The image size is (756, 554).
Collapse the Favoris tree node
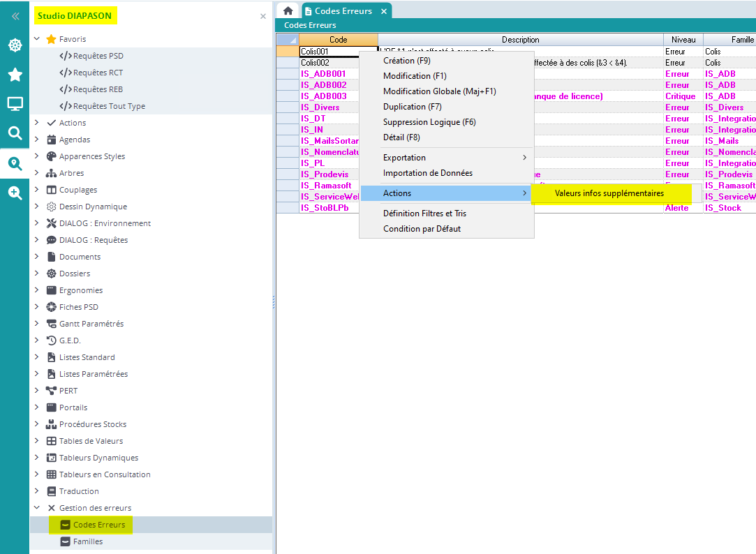click(x=37, y=39)
